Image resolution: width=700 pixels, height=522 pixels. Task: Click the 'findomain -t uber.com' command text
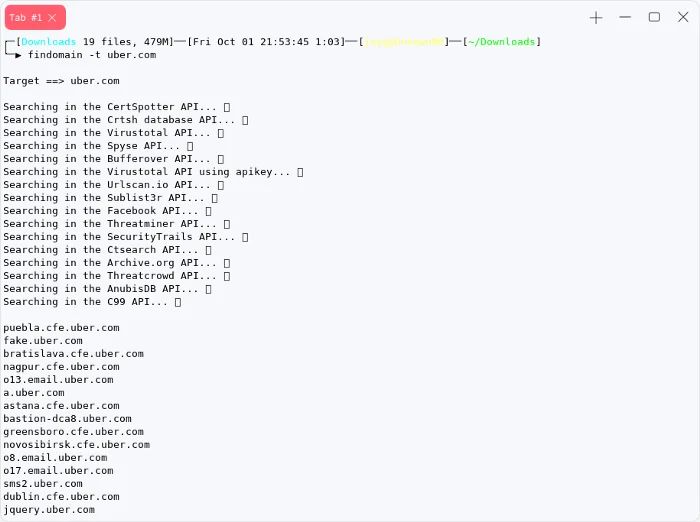coord(92,55)
